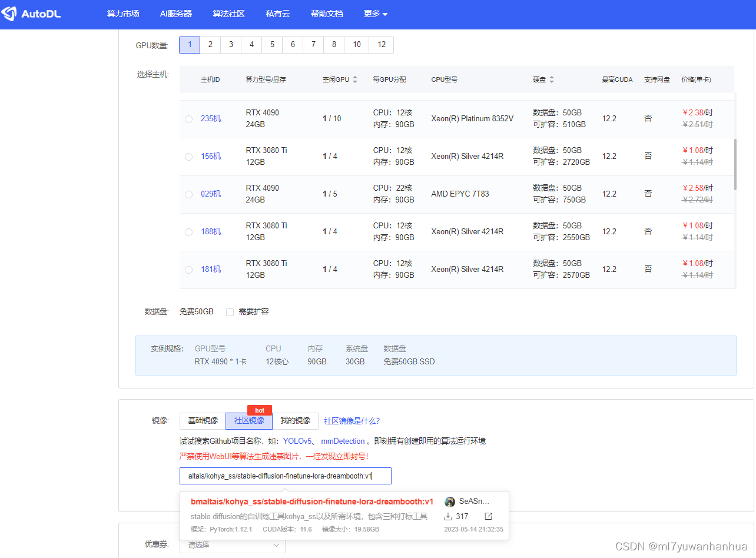
Task: Focus the community image search field
Action: click(x=286, y=476)
